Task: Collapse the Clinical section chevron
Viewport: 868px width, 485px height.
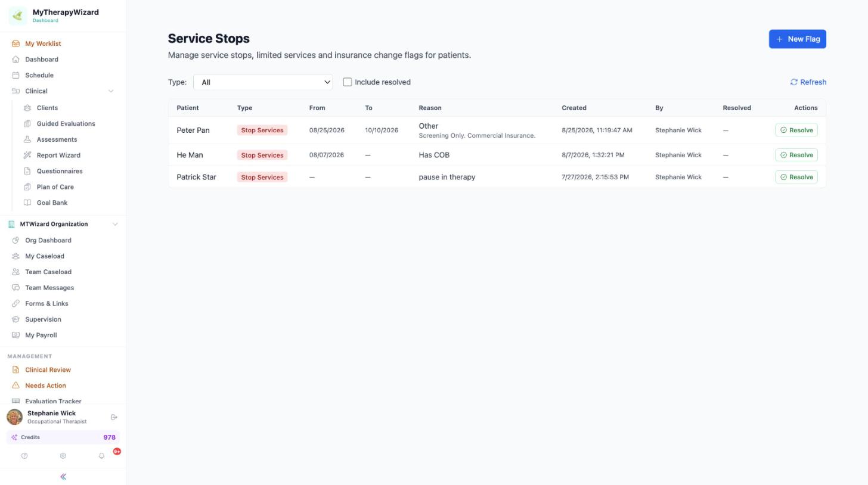Action: pos(110,91)
